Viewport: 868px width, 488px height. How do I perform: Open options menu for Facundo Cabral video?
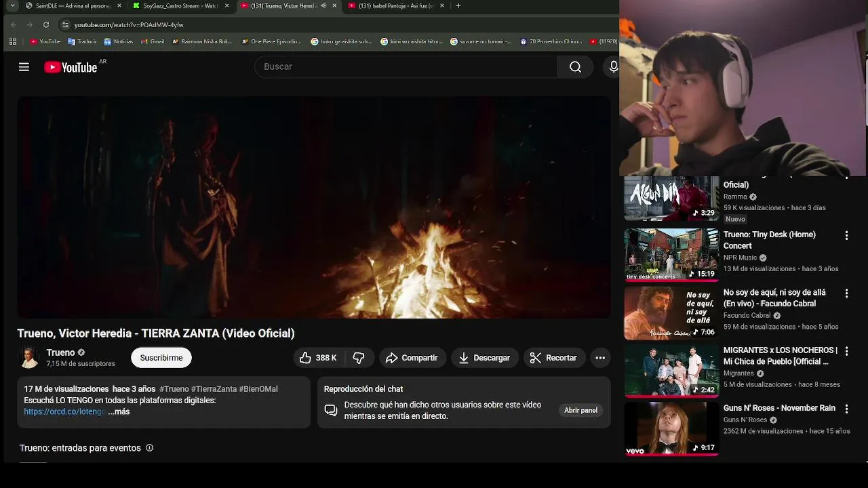846,293
